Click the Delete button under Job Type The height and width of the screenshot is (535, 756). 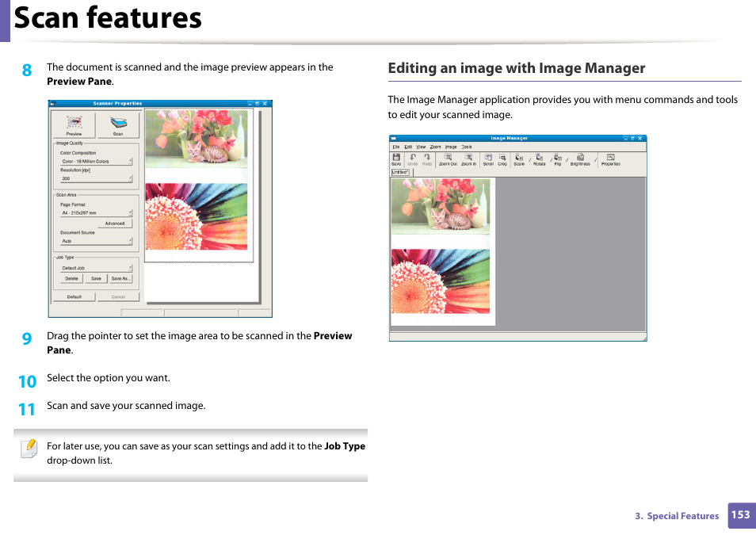pos(71,278)
